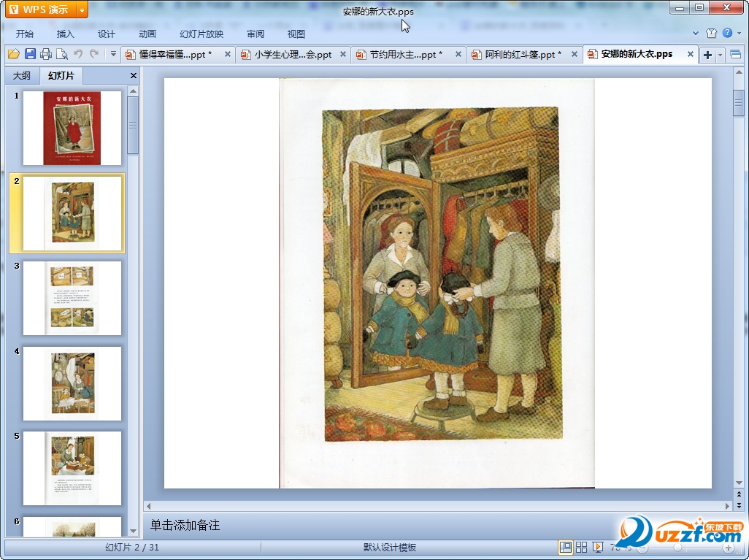Click editor vertical scroll down arrow
Viewport: 749px width, 560px height.
click(x=739, y=483)
